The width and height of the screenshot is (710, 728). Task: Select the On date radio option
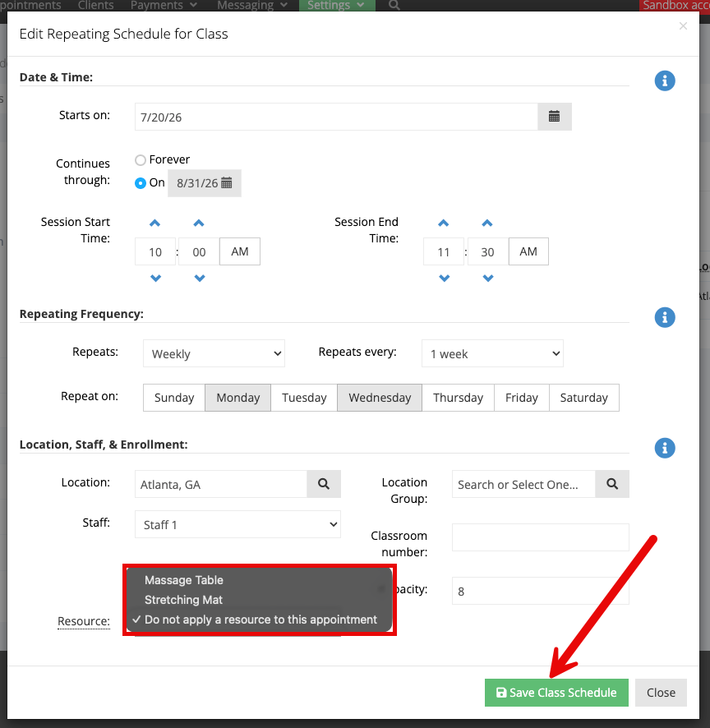coord(141,183)
